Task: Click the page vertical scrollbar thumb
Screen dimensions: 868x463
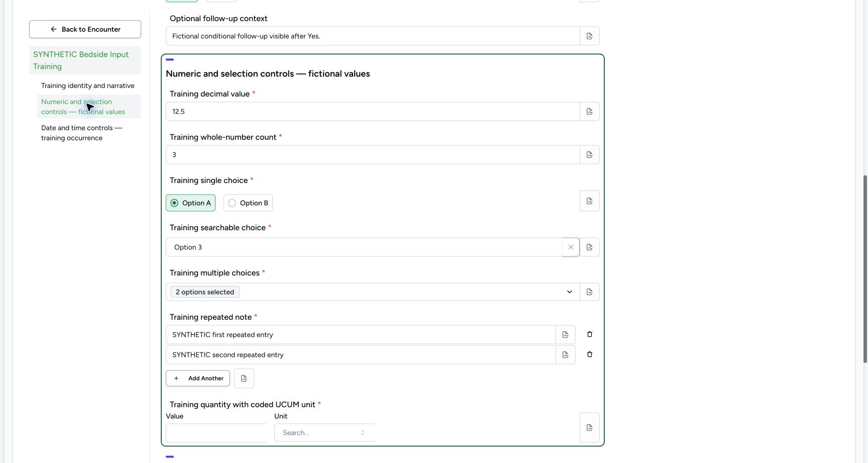Action: coord(865,269)
